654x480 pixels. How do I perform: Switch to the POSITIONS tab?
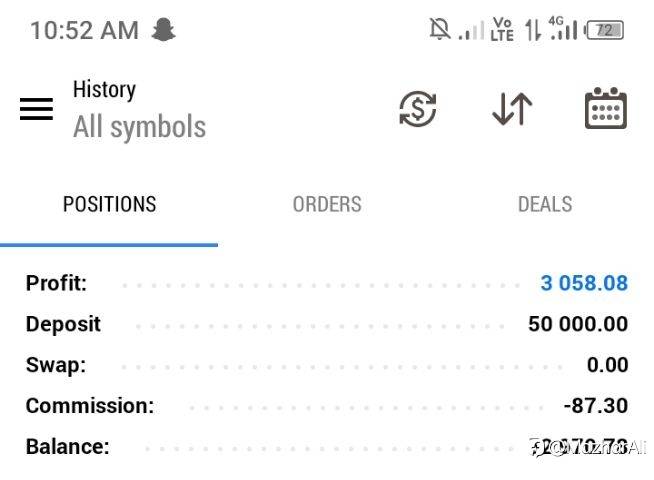pyautogui.click(x=109, y=204)
